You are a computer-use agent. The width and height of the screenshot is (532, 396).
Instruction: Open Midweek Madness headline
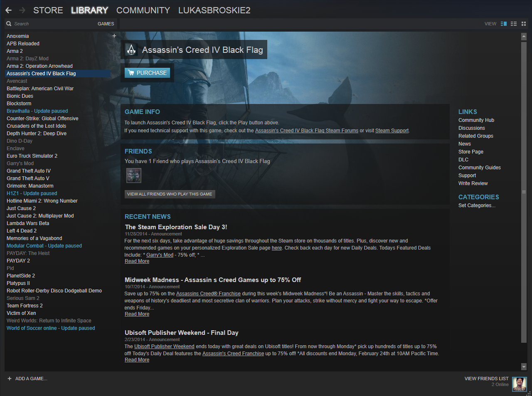point(213,280)
